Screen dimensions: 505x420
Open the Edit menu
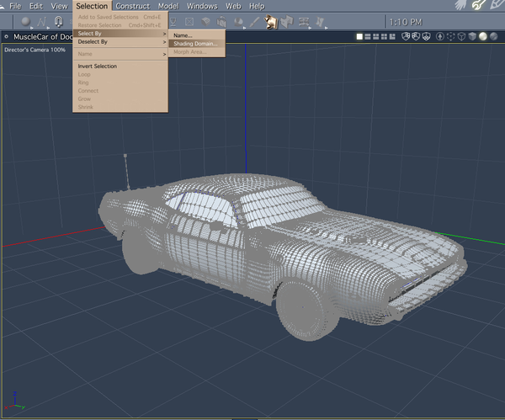(35, 6)
